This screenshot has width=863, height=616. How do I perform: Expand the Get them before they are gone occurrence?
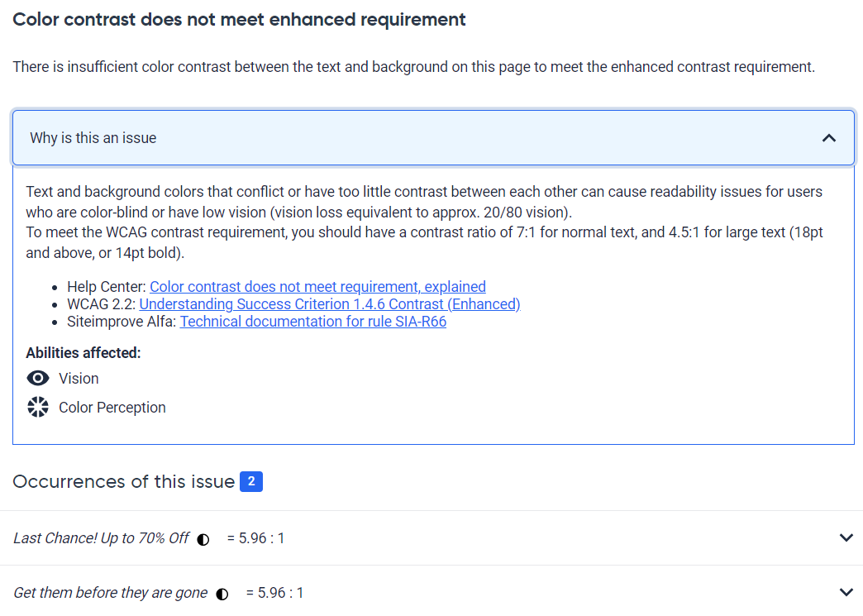[x=846, y=592]
